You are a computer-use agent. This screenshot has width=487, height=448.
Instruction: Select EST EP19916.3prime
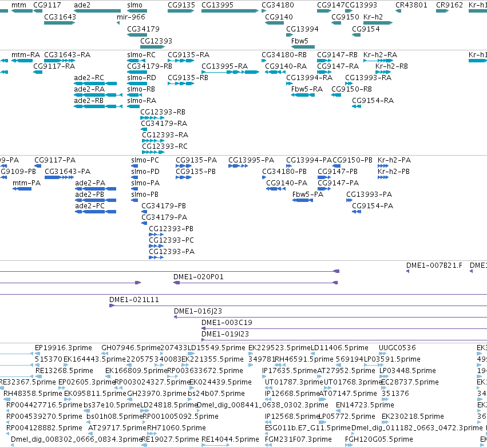(38, 354)
